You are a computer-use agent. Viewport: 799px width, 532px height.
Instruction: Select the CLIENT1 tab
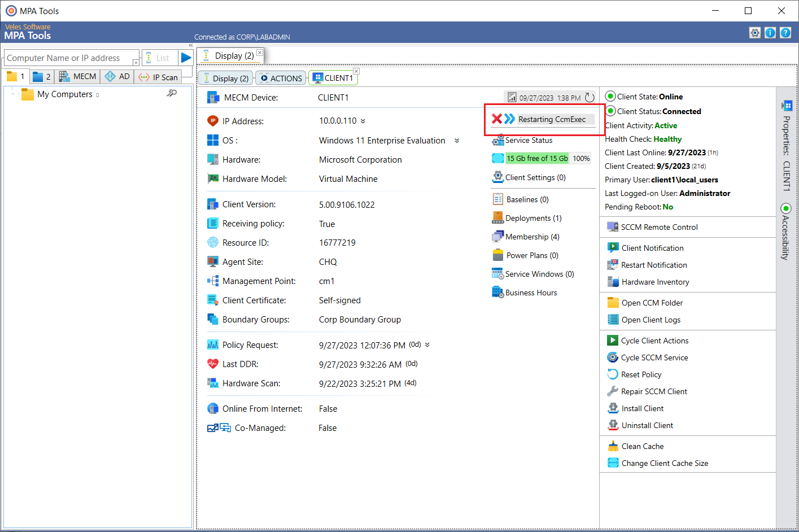[x=333, y=78]
